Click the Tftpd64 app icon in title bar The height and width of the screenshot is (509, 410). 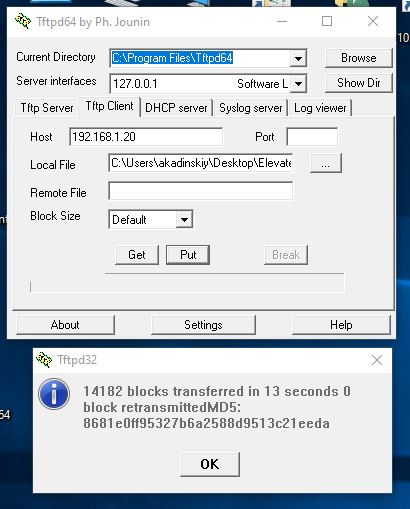click(23, 22)
